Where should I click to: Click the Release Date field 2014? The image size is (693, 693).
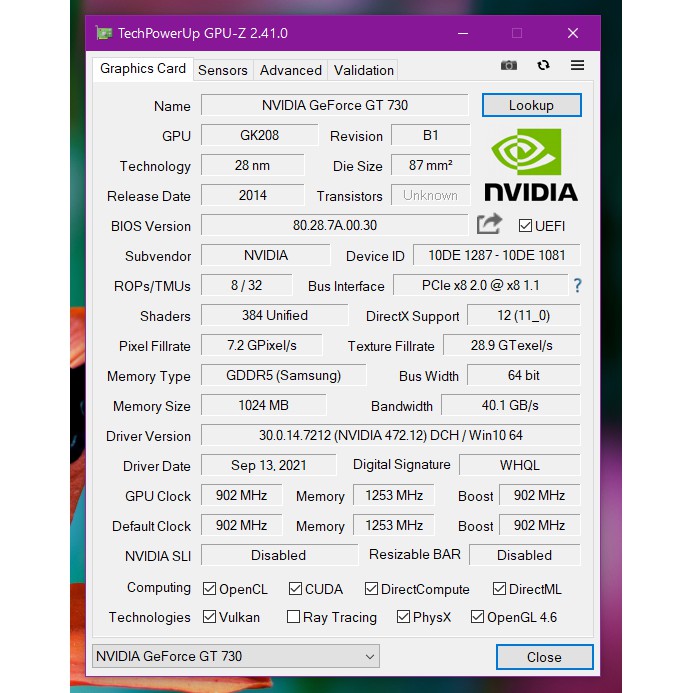click(x=252, y=195)
